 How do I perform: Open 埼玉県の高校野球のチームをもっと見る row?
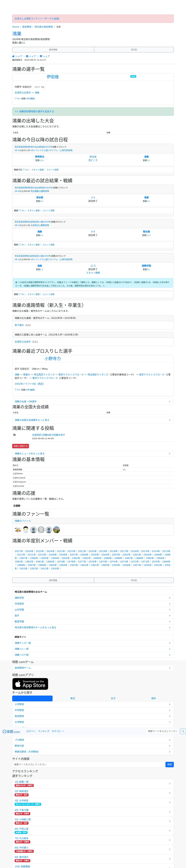(93, 627)
